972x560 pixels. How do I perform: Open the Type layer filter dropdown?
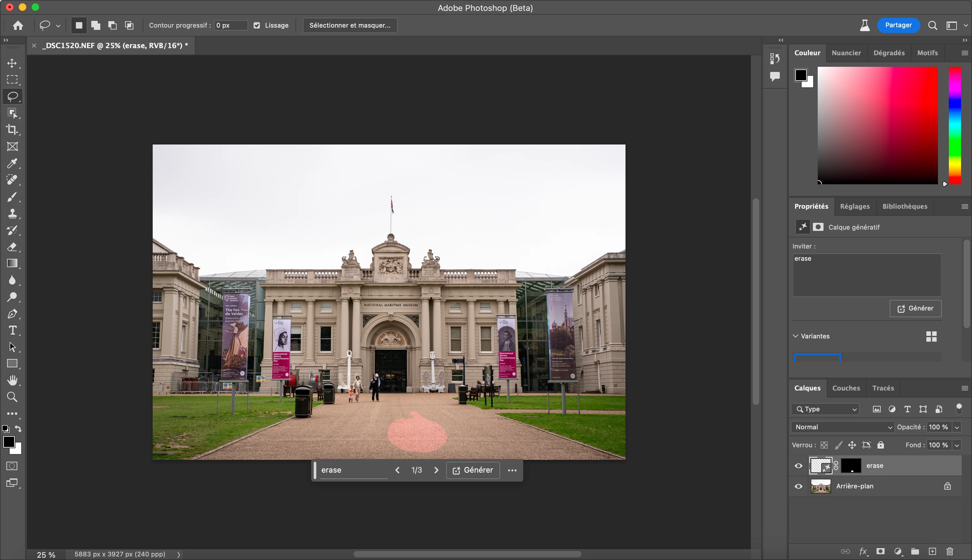pos(825,409)
